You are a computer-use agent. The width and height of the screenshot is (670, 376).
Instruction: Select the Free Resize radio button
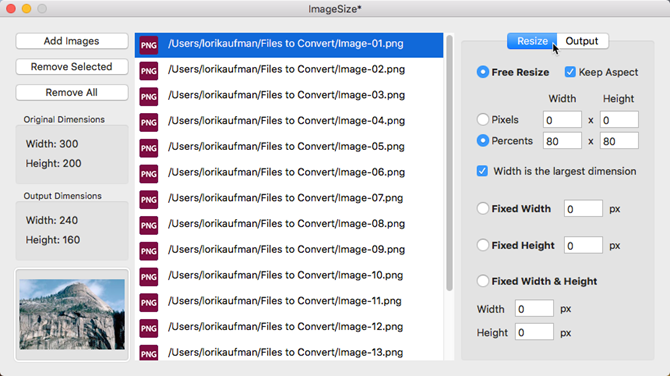tap(482, 72)
